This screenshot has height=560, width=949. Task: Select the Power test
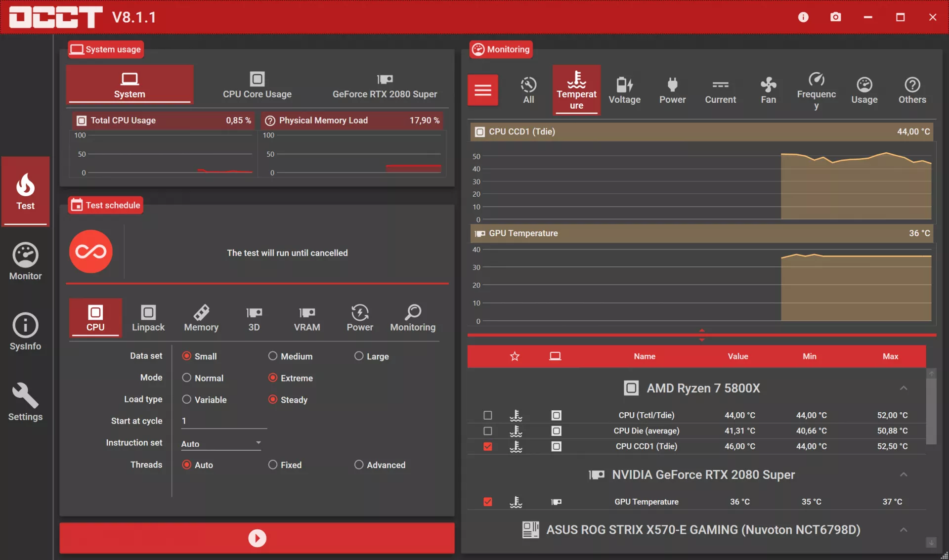tap(360, 317)
